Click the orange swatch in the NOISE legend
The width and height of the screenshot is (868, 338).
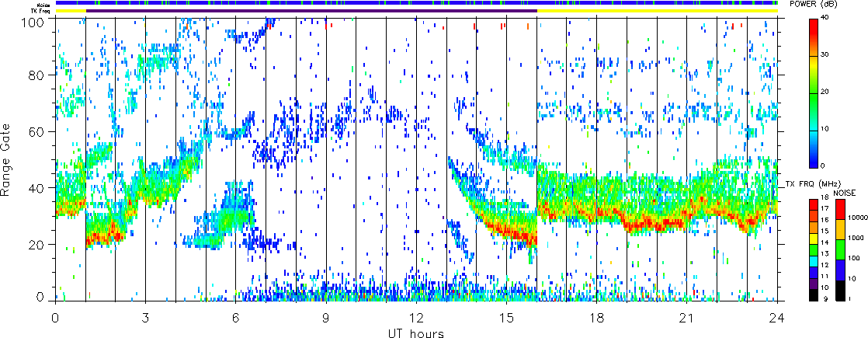coord(840,229)
